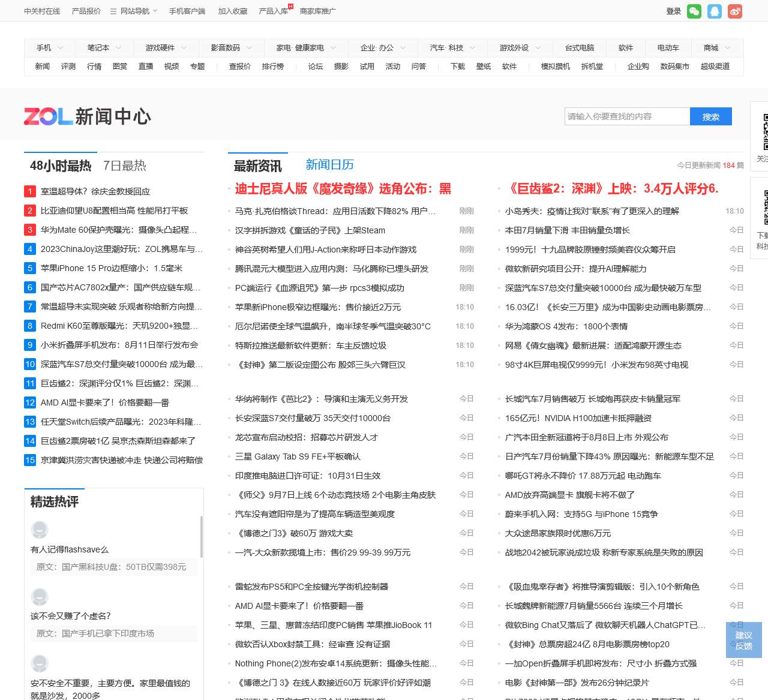768x700 pixels.
Task: Click avatar above 安不安全不重要 comment
Action: [40, 663]
